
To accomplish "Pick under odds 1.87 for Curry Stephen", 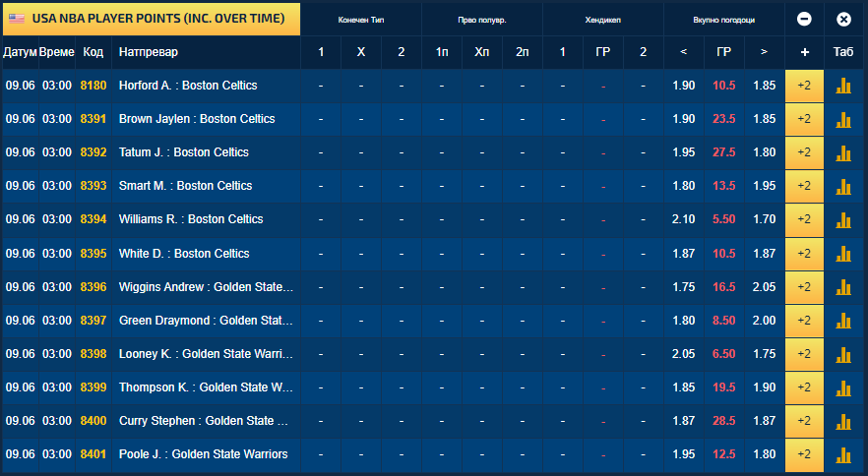I will click(684, 421).
